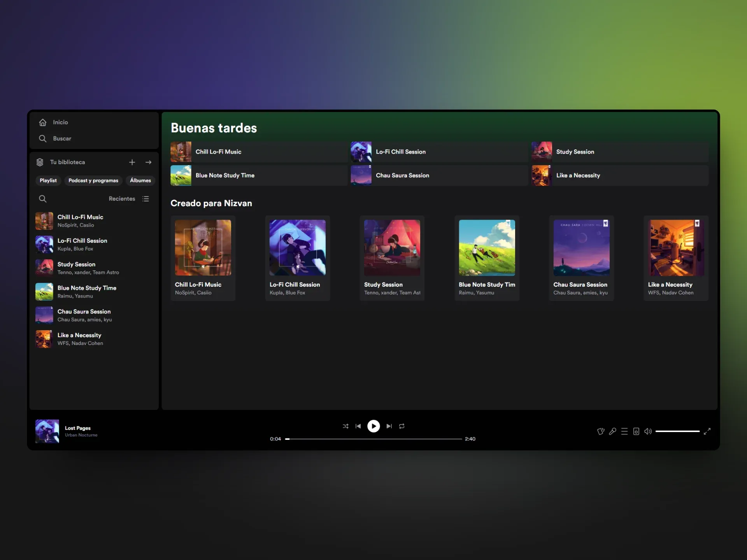Click the volume slider bar
747x560 pixels.
[x=677, y=431]
